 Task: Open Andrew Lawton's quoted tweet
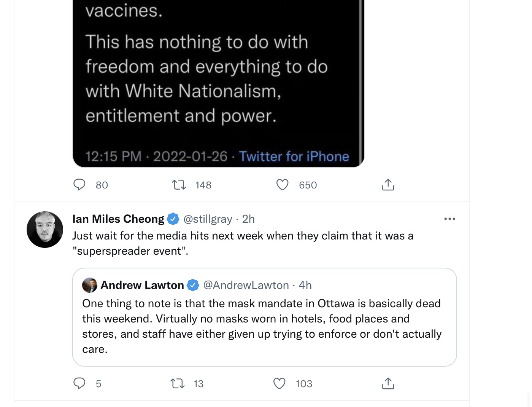click(x=265, y=317)
